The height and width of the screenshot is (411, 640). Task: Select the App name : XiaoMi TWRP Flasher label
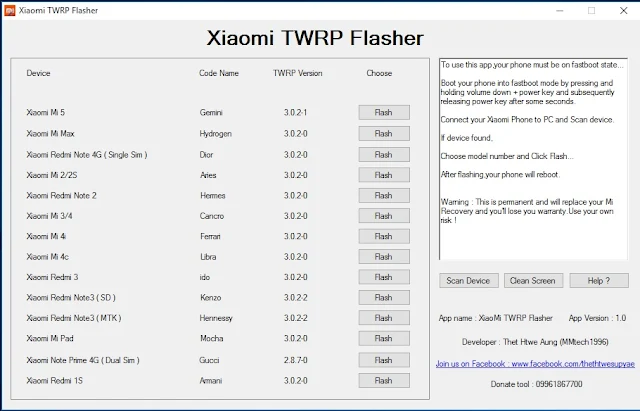tap(496, 318)
